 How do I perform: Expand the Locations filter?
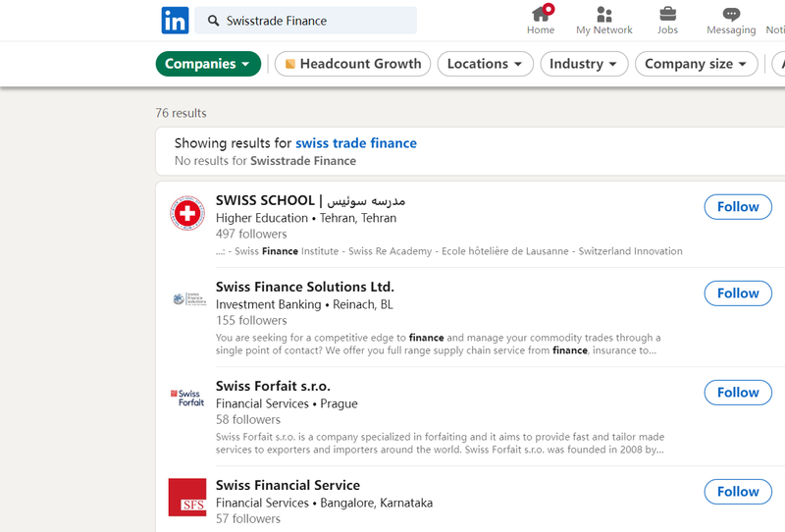485,64
